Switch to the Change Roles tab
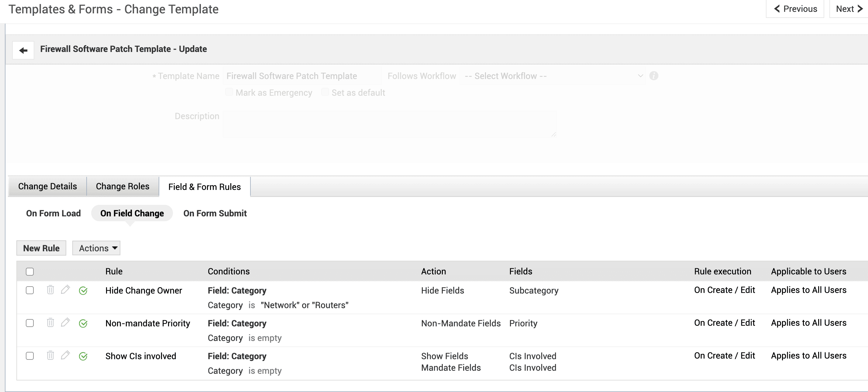 122,186
